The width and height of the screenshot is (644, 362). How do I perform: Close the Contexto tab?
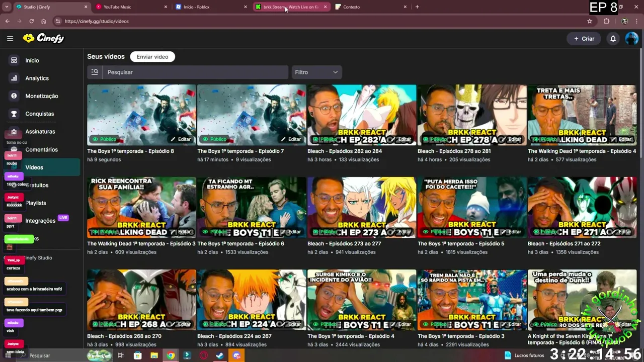pos(405,7)
